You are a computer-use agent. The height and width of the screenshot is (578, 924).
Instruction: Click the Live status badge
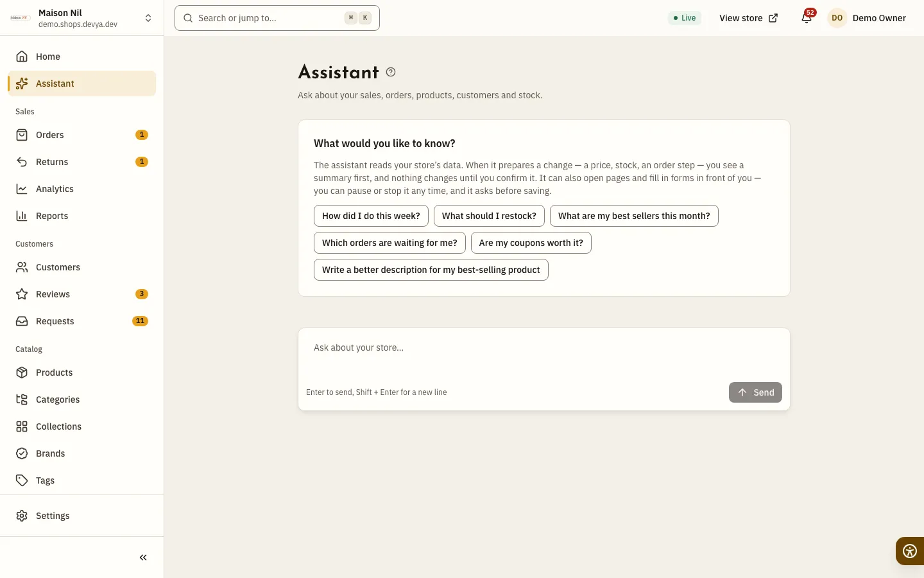(x=685, y=18)
